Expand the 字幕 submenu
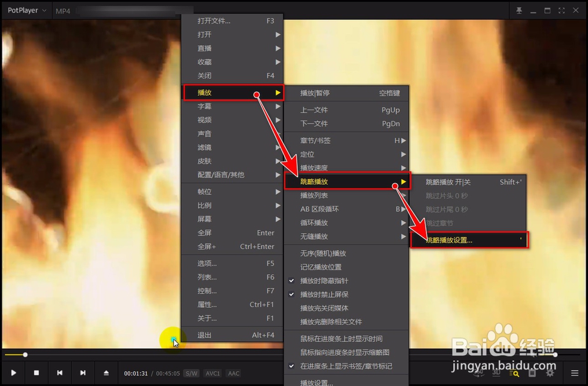The image size is (588, 386). pos(232,106)
